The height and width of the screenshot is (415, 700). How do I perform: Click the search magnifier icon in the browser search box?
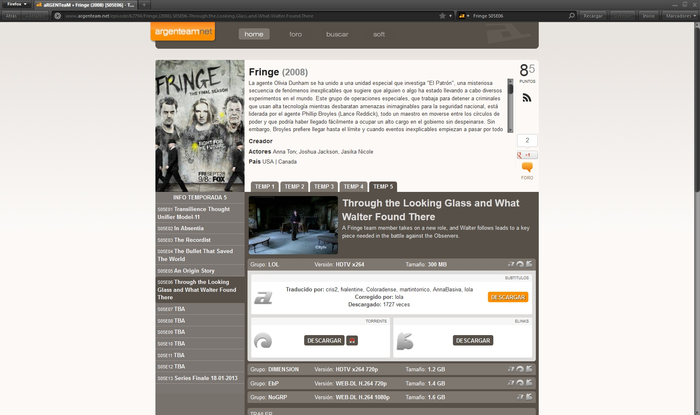click(571, 16)
